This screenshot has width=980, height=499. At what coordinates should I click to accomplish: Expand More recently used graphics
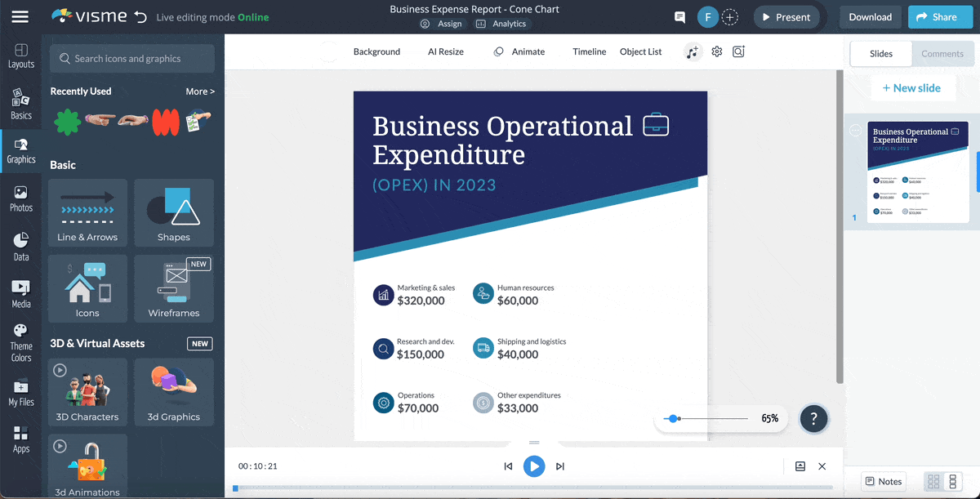(200, 91)
